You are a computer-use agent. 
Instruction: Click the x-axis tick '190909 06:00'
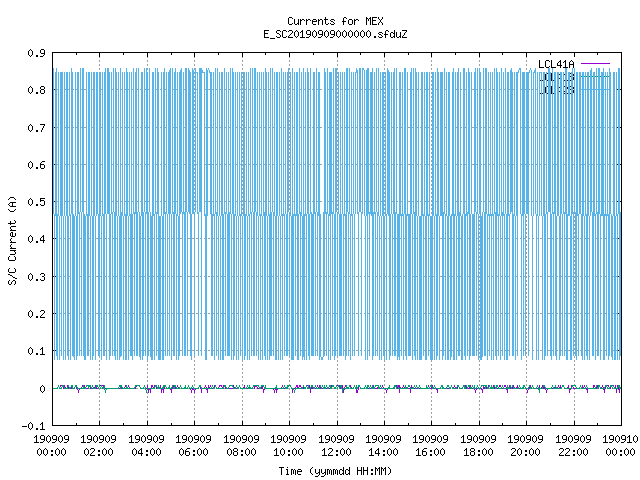click(193, 446)
